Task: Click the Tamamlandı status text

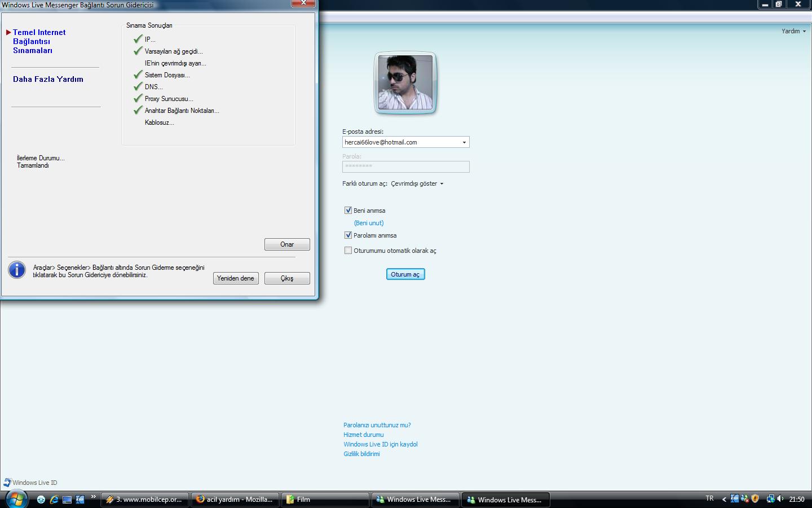Action: coord(33,165)
